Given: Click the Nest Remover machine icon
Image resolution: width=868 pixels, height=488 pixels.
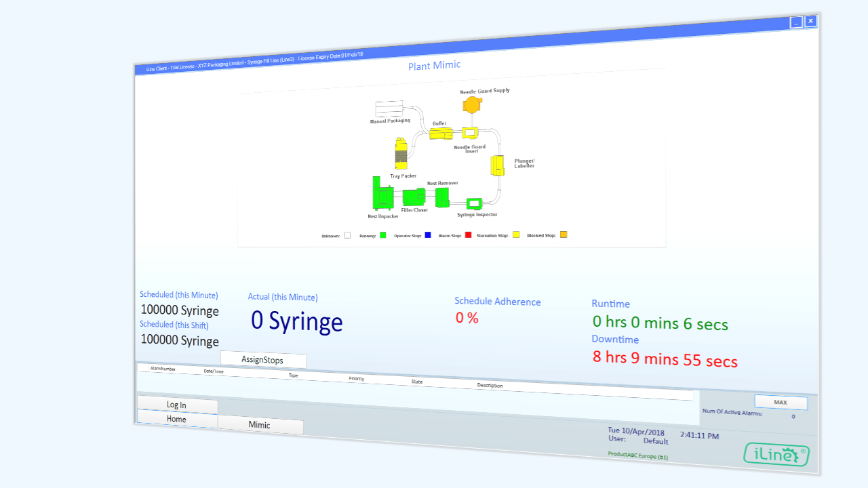Looking at the screenshot, I should (441, 197).
